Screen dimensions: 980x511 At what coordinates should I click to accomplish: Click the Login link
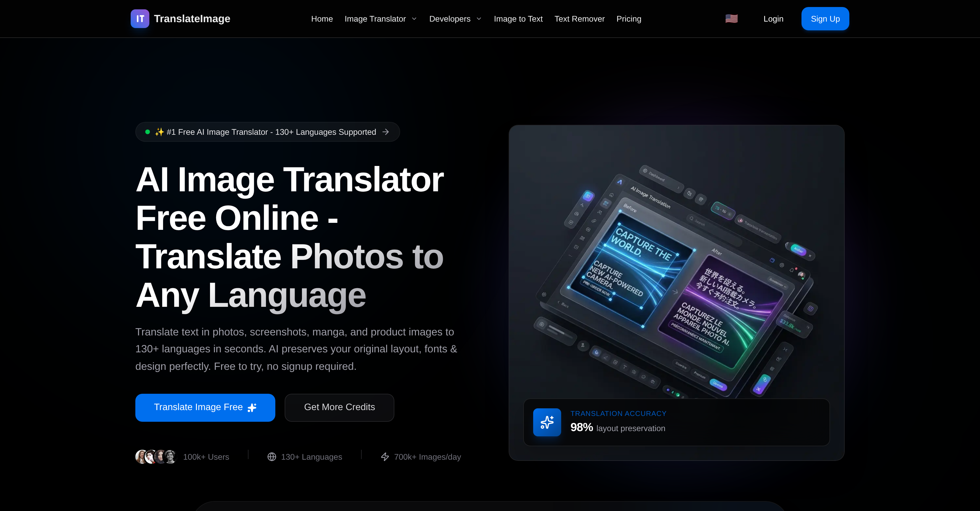(773, 19)
